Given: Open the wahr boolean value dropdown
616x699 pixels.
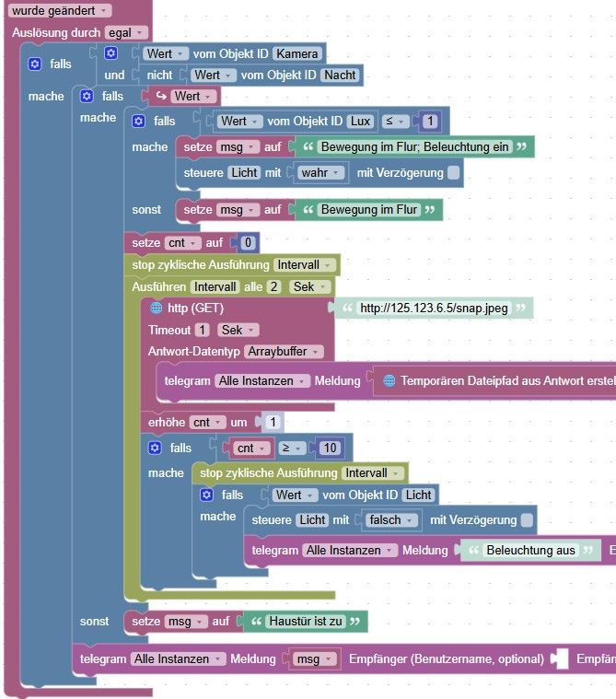Looking at the screenshot, I should (x=320, y=172).
